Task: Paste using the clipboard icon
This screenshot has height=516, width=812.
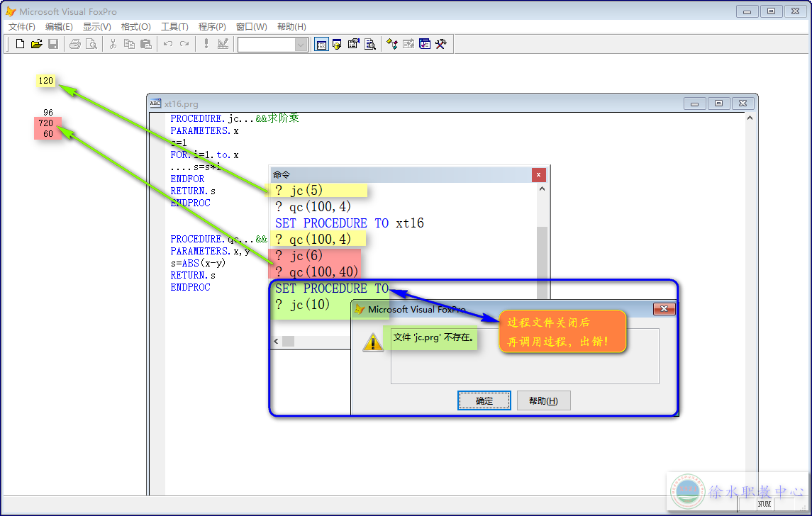Action: pyautogui.click(x=146, y=44)
